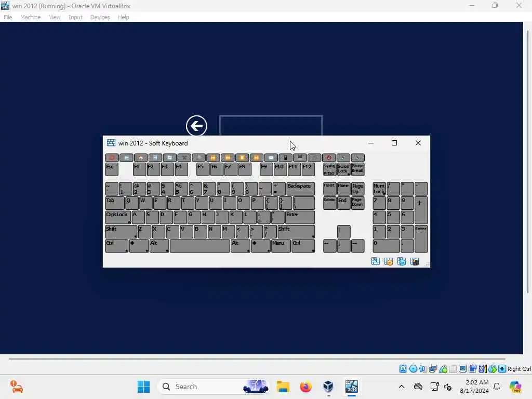Image resolution: width=532 pixels, height=399 pixels.
Task: Click the clock showing 2:02 AM
Action: tap(474, 387)
